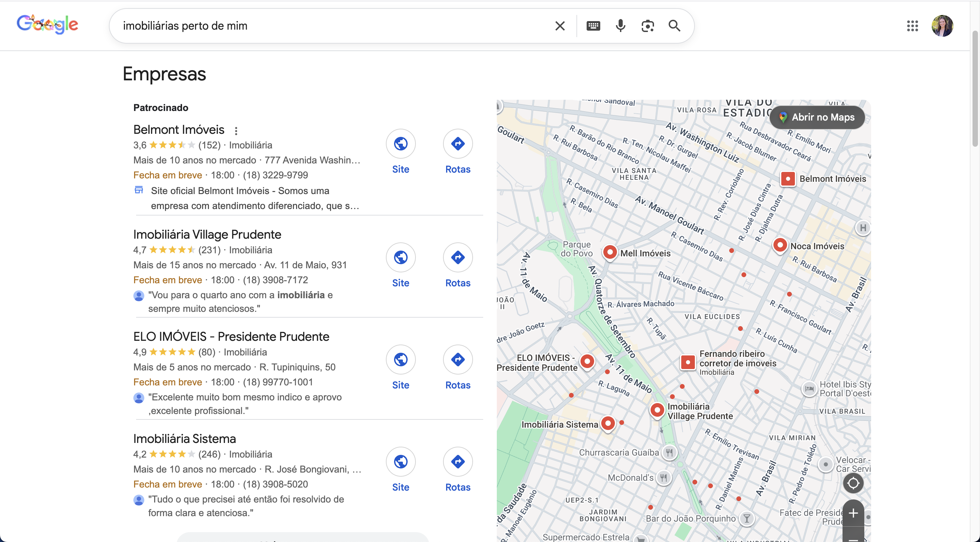
Task: Get Rotas directions to Imobiliária Village Prudente
Action: point(458,258)
